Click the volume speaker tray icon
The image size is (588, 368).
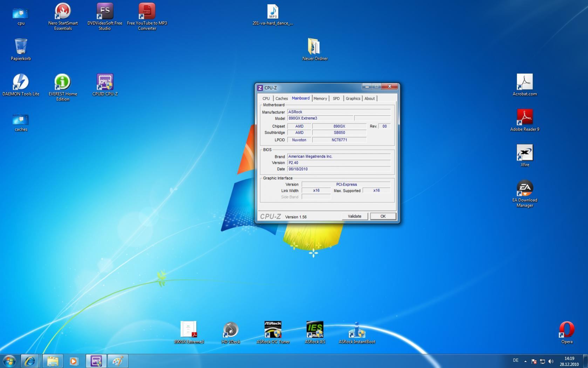point(551,361)
